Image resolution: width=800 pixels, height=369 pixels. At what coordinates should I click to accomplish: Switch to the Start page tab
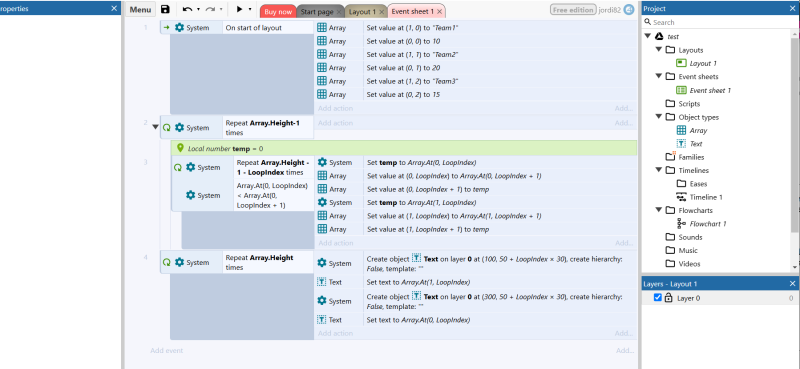[316, 12]
